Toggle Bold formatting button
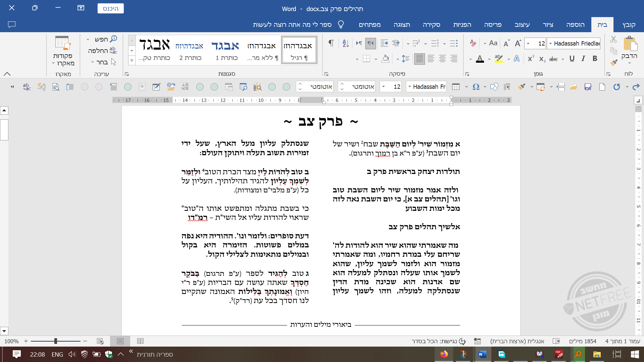644x362 pixels. pos(595,59)
